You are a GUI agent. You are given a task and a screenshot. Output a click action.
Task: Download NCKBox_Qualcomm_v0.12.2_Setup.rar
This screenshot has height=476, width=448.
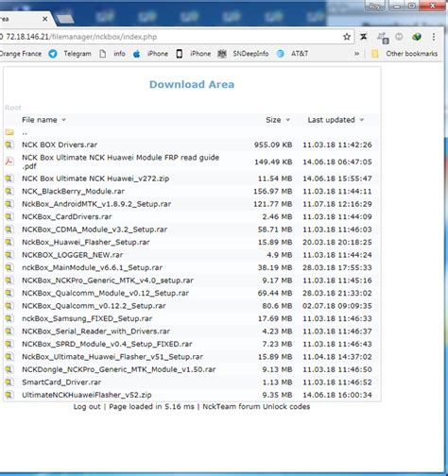coord(94,306)
